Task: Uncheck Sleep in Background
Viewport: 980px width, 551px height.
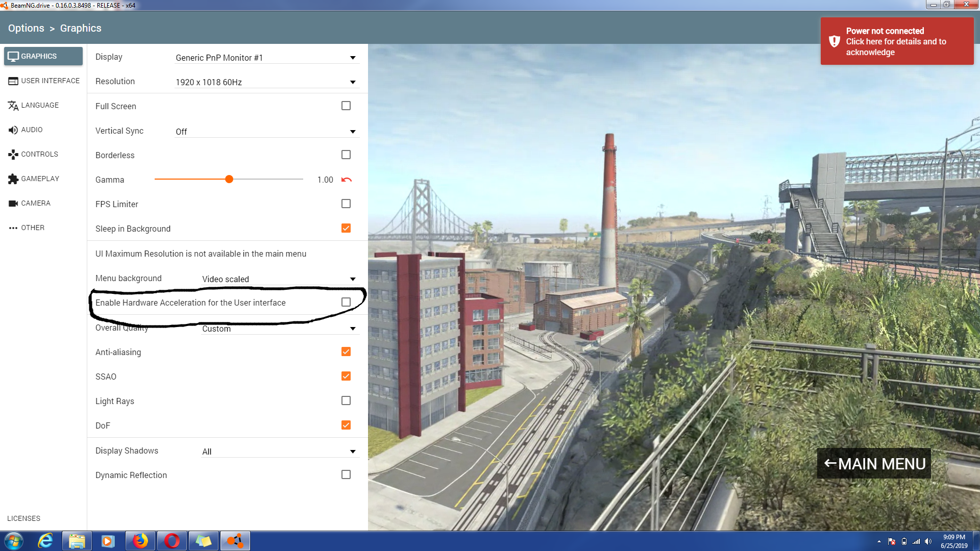Action: coord(346,228)
